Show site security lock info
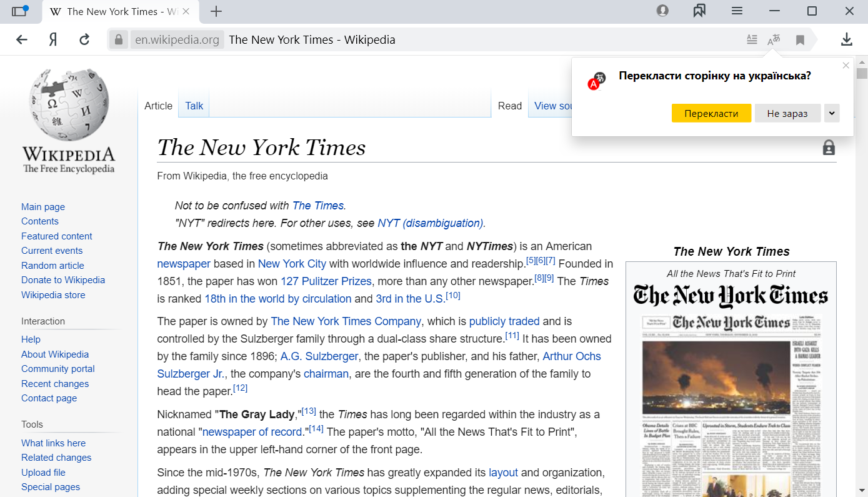Viewport: 868px width, 497px height. tap(118, 39)
